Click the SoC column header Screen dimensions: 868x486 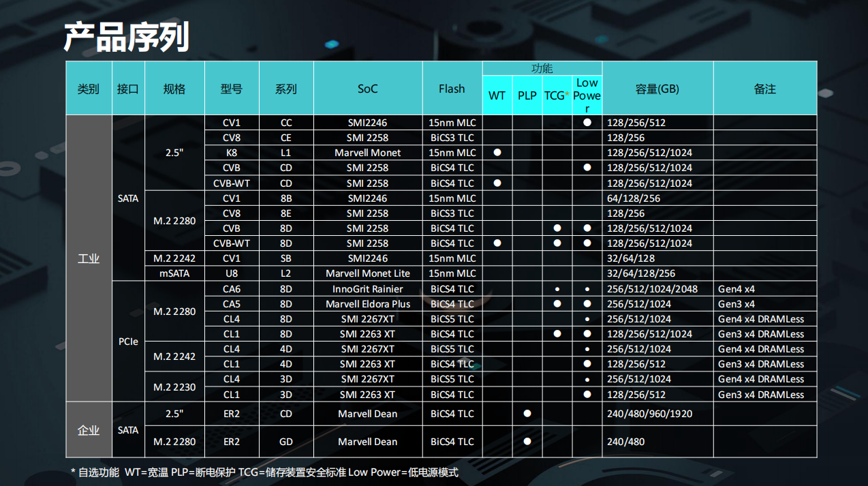368,89
